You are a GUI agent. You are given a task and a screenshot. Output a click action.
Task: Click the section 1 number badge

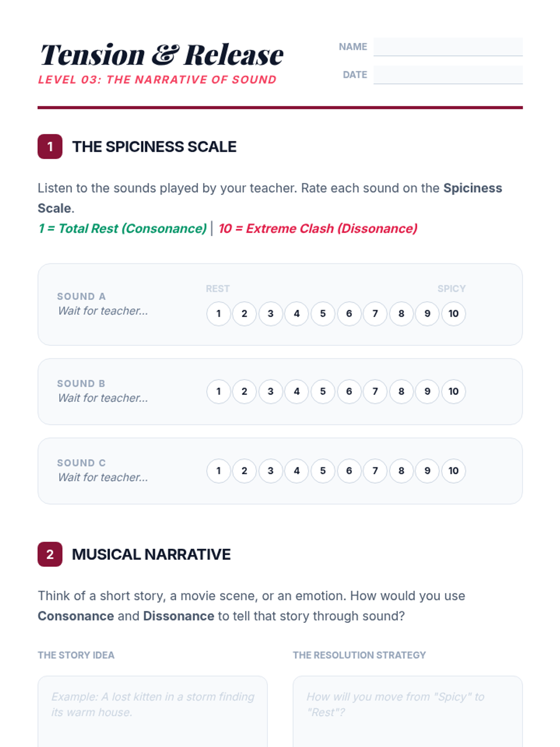(50, 147)
